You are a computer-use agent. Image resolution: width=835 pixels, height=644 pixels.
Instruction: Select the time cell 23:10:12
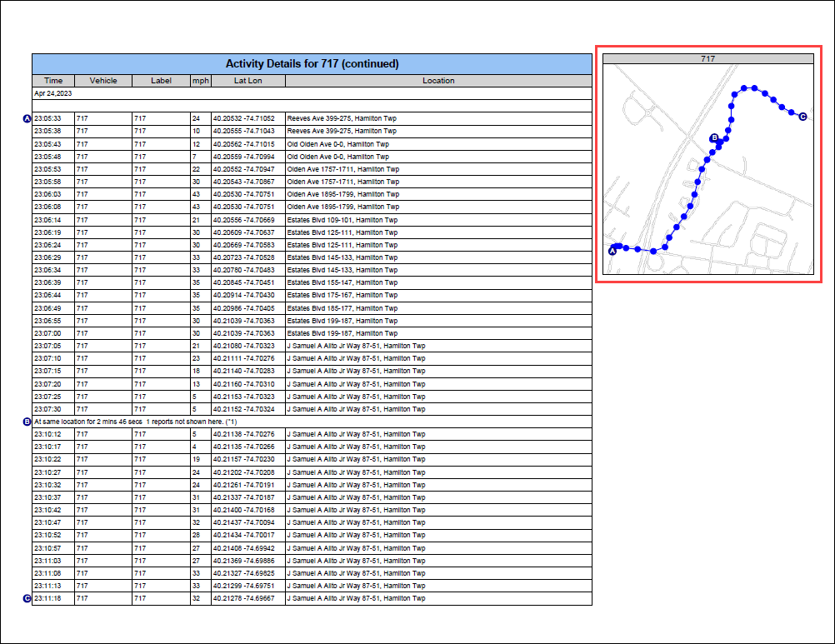click(x=53, y=434)
